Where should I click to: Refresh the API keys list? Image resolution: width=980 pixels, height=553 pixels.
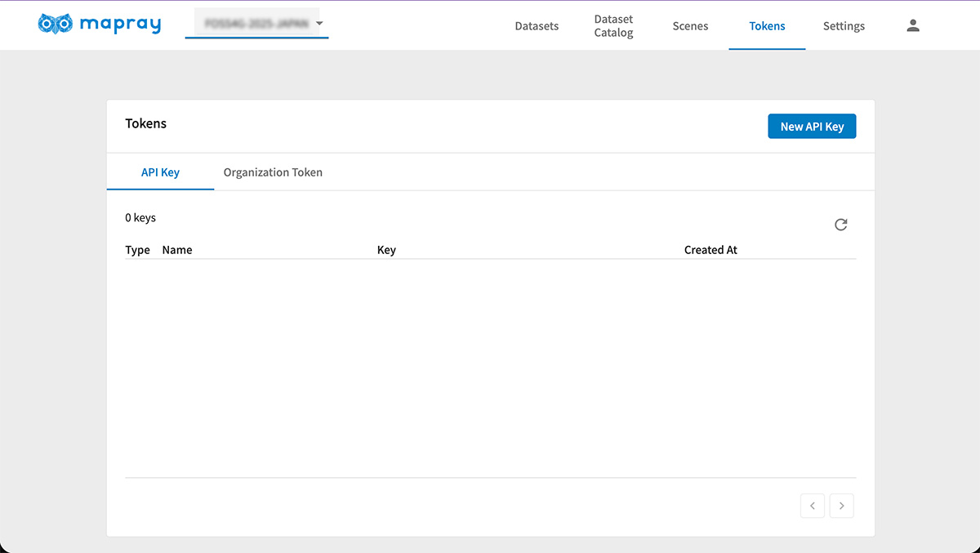(x=840, y=225)
